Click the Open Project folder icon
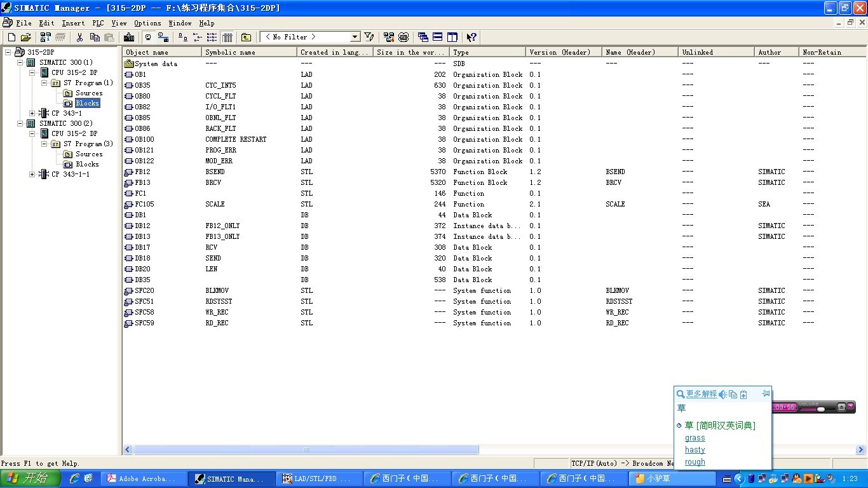Image resolution: width=868 pixels, height=488 pixels. click(x=26, y=37)
